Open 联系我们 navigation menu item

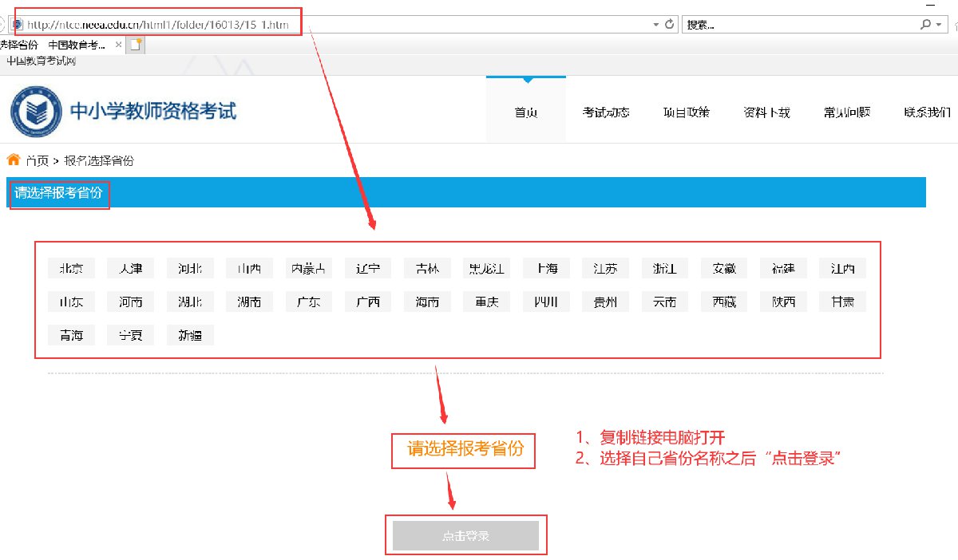click(x=927, y=112)
